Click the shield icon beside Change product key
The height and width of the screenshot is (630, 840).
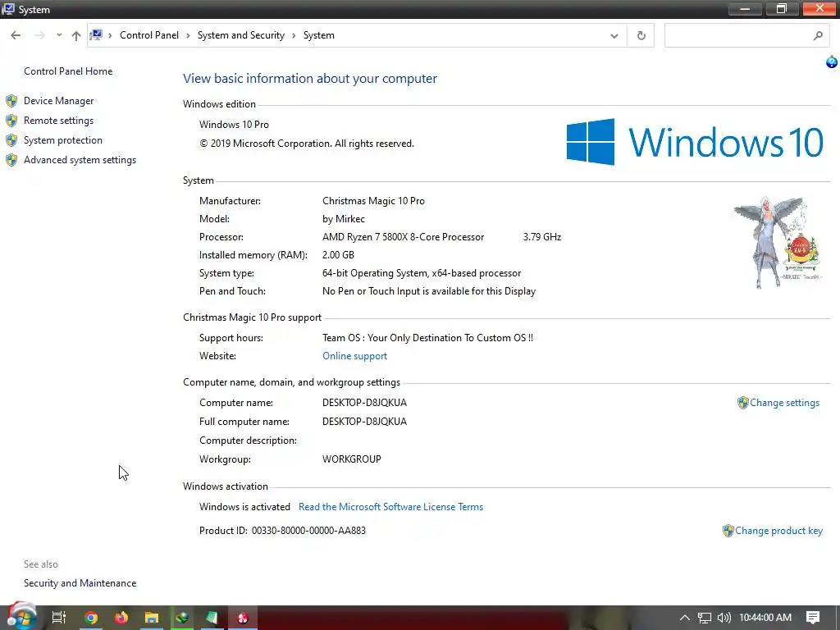[x=728, y=531]
